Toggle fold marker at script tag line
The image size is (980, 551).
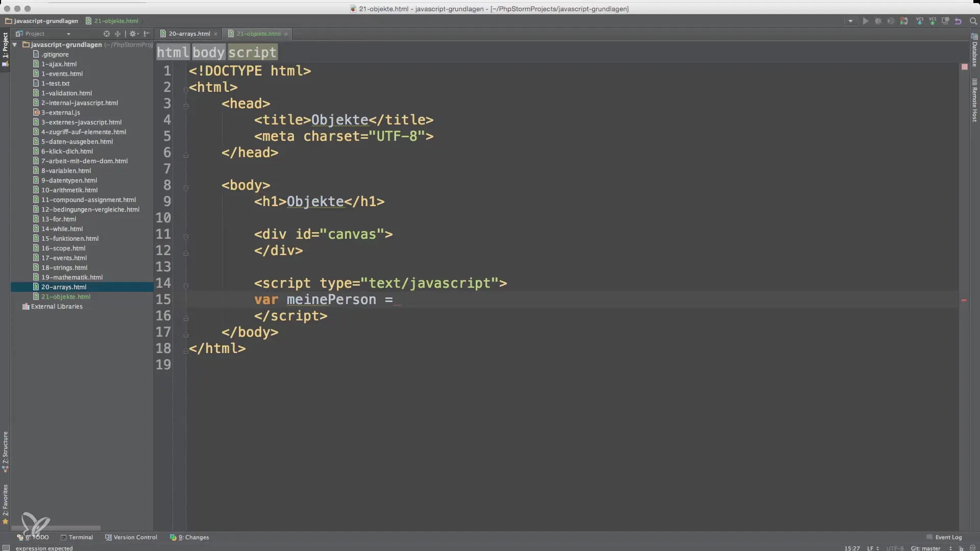186,286
